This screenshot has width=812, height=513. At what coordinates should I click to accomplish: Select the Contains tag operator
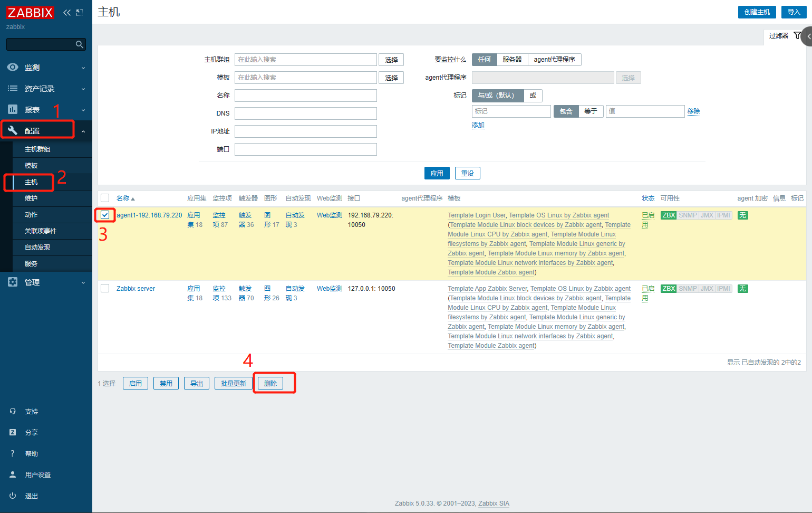coord(566,111)
